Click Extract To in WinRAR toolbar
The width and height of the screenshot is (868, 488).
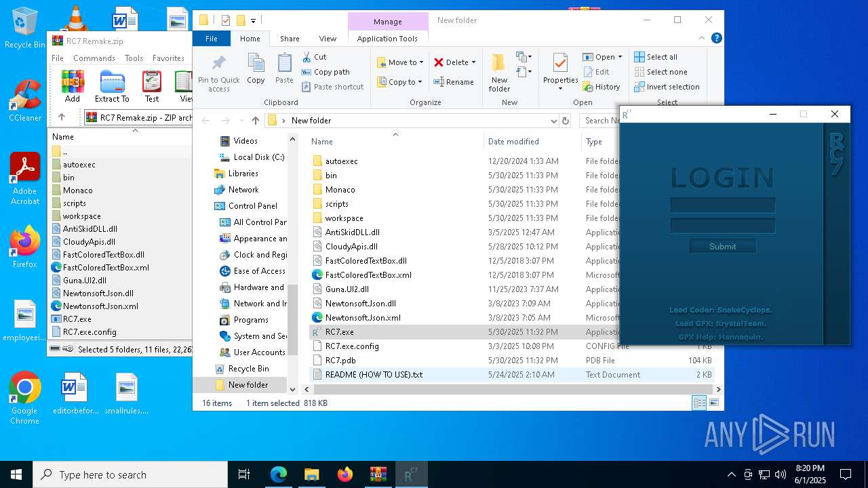click(x=112, y=86)
